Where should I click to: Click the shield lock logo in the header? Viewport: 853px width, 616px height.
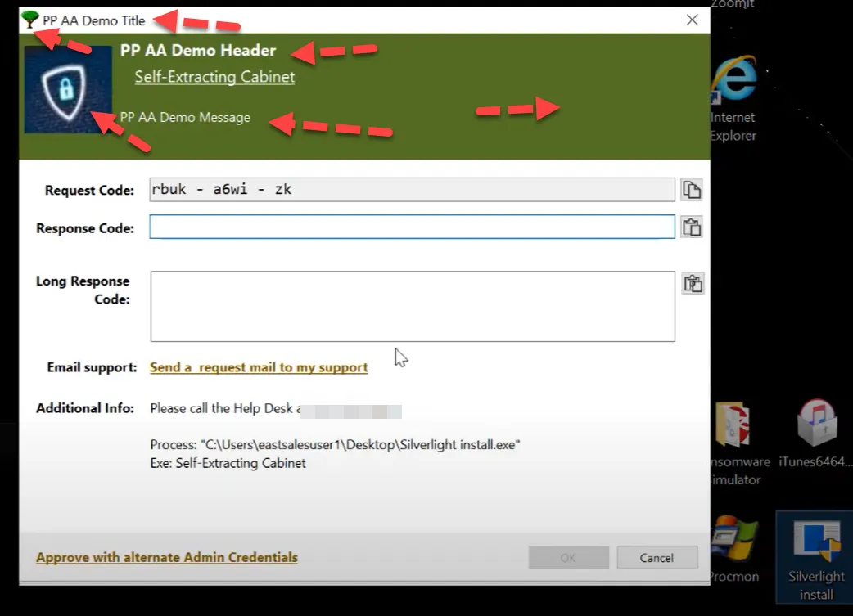pos(68,88)
